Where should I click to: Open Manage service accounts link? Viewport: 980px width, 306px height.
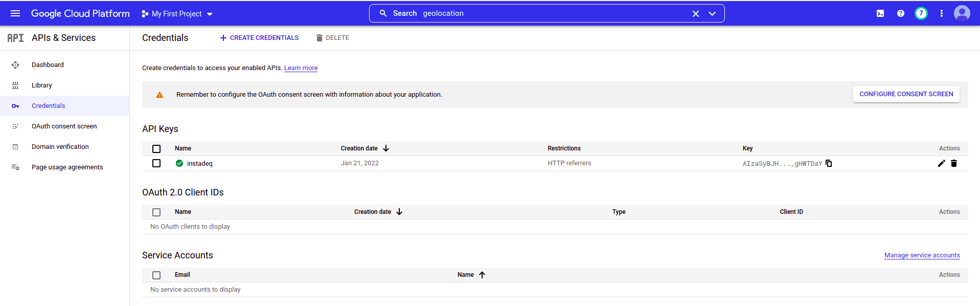point(922,255)
